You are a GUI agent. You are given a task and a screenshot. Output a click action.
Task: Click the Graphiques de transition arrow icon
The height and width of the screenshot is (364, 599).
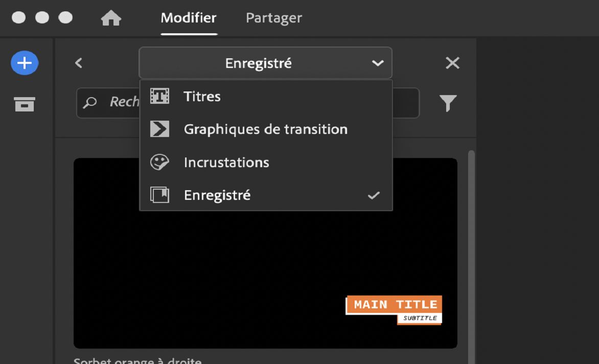tap(160, 129)
